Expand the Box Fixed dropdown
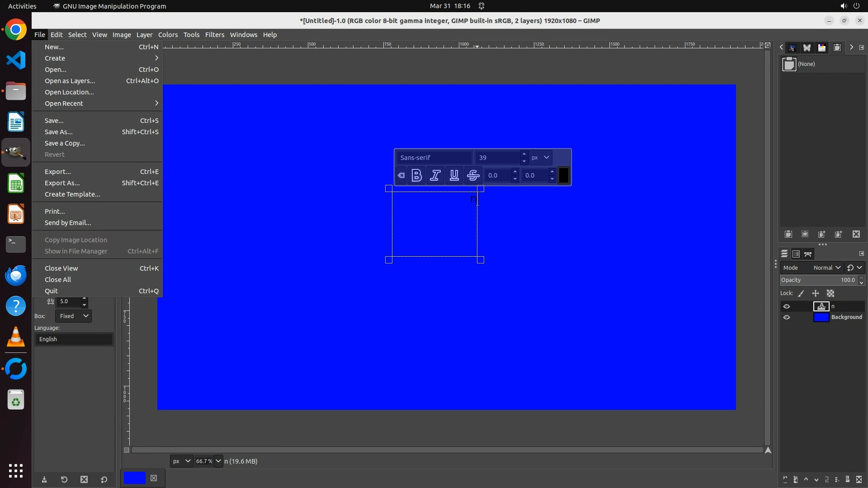Viewport: 868px width, 488px height. (74, 316)
